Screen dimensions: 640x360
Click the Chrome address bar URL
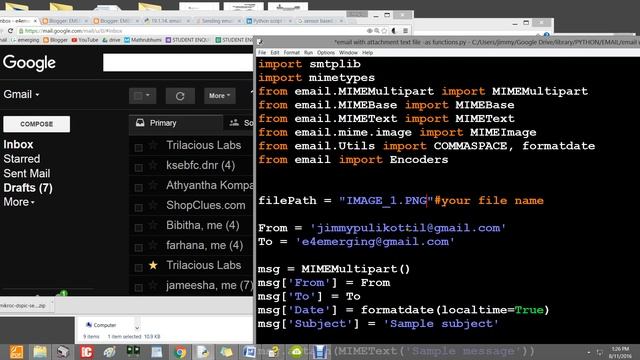tap(73, 31)
